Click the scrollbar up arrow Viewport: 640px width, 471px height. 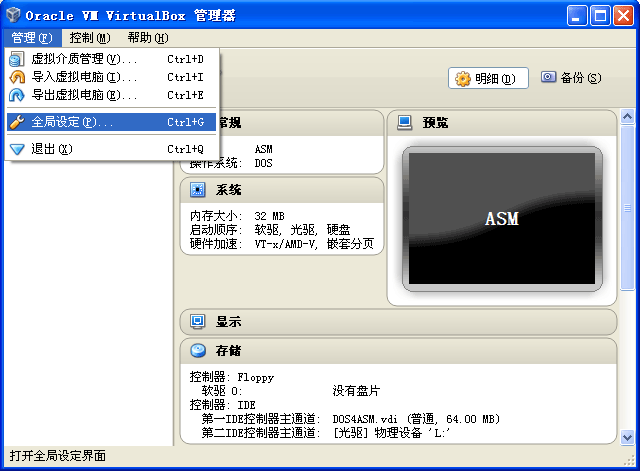627,117
